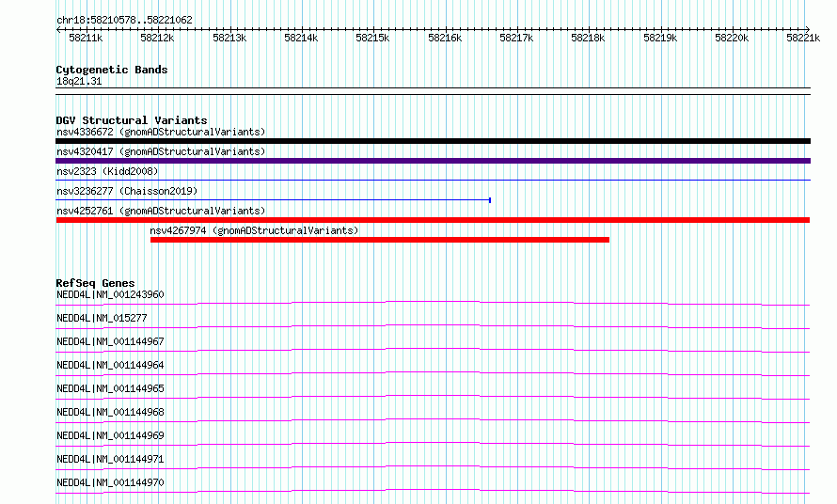Image resolution: width=837 pixels, height=504 pixels.
Task: Open the NEDD4L|NM_001243960 transcript label
Action: click(x=110, y=294)
